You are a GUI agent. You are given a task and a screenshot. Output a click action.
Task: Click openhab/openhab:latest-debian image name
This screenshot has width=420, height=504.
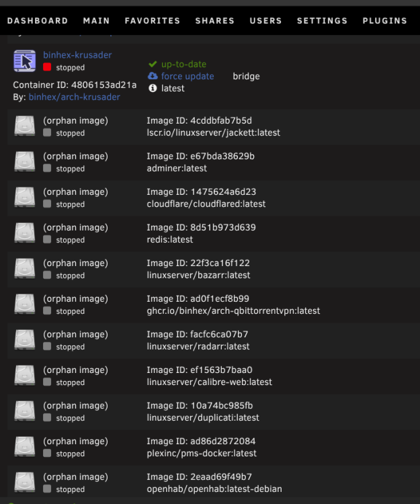pos(214,489)
